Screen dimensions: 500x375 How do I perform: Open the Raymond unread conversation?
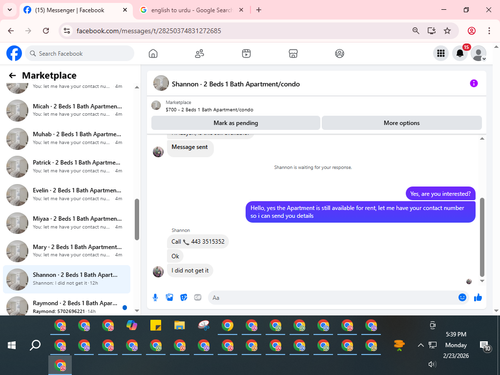pos(67,306)
